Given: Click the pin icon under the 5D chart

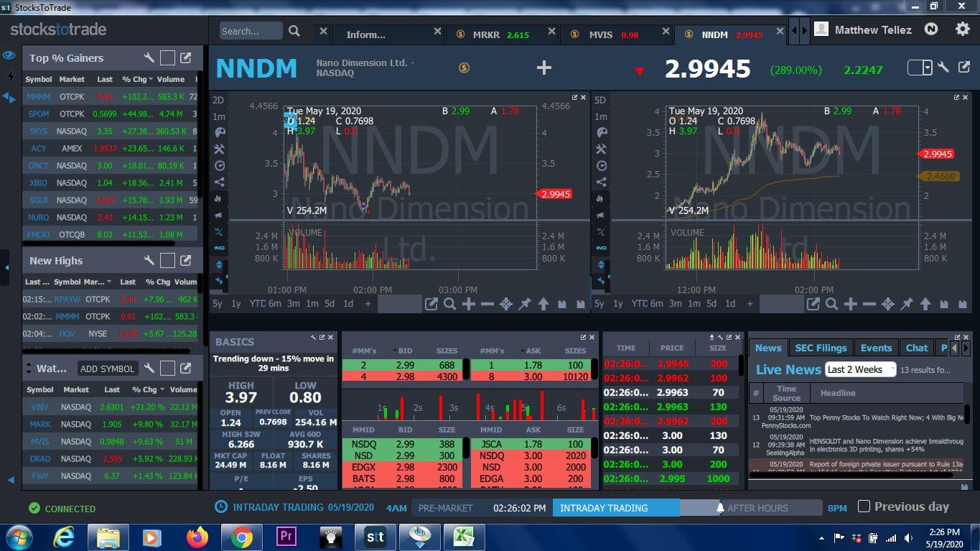Looking at the screenshot, I should [x=907, y=304].
